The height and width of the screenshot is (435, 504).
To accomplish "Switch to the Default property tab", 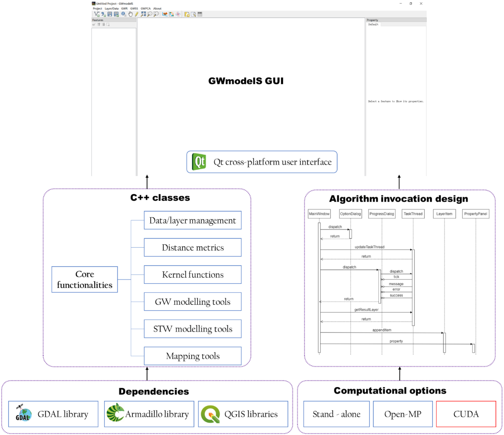I will (x=373, y=24).
